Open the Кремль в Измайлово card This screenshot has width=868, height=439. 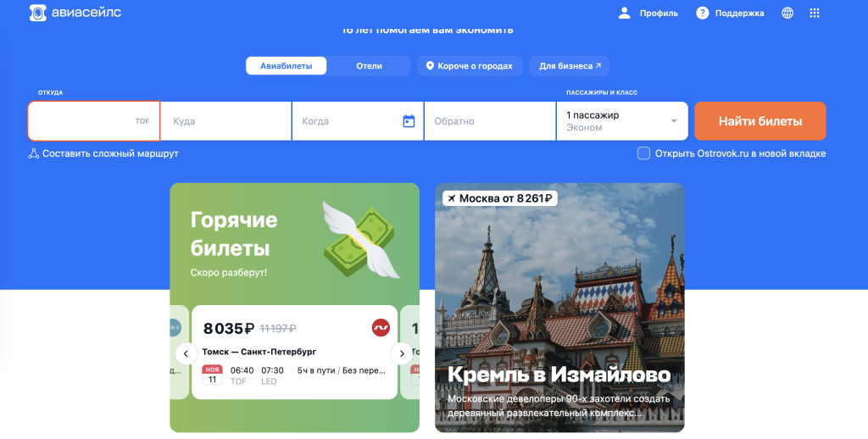click(559, 308)
